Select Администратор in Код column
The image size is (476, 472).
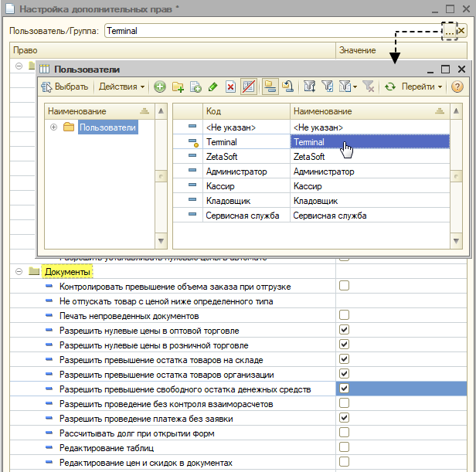[246, 171]
